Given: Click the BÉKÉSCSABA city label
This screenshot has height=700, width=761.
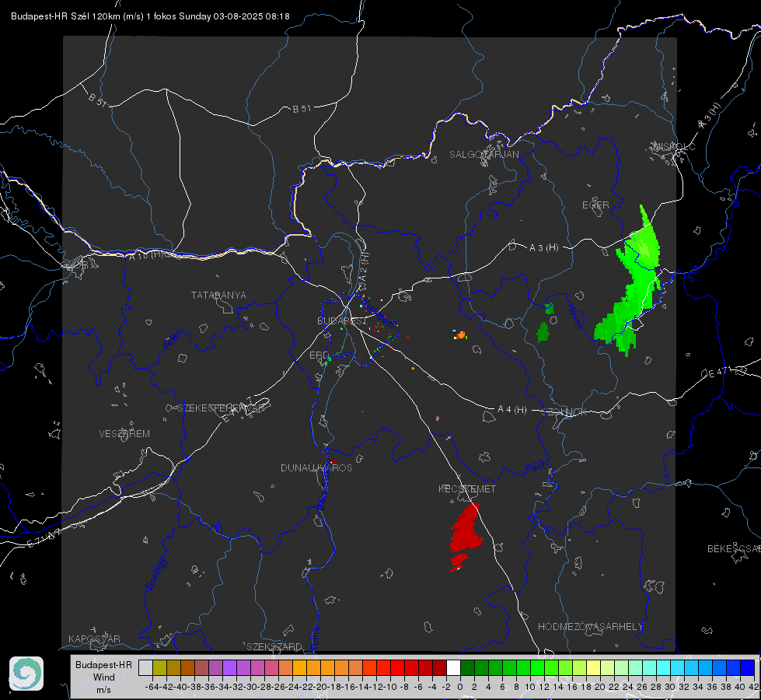Looking at the screenshot, I should pyautogui.click(x=733, y=548).
